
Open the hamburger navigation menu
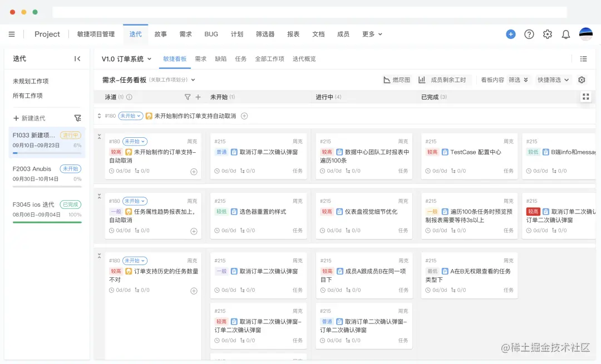(x=12, y=34)
